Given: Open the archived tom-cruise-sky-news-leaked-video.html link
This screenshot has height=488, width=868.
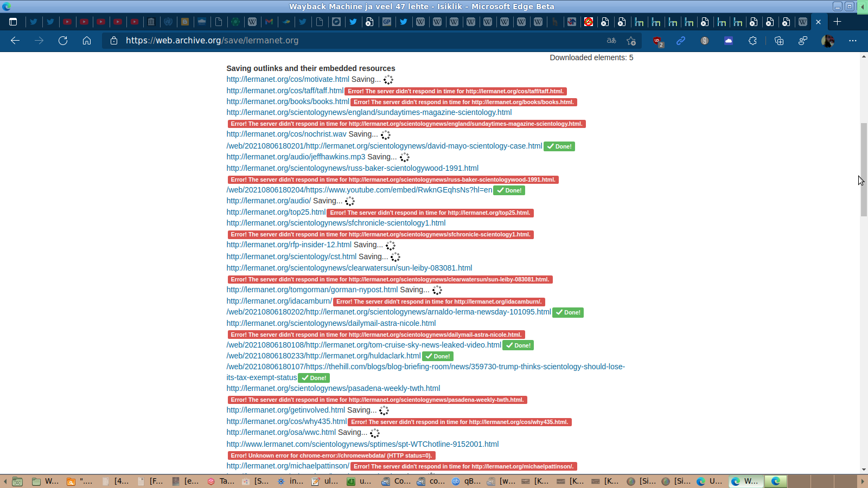Looking at the screenshot, I should 364,345.
